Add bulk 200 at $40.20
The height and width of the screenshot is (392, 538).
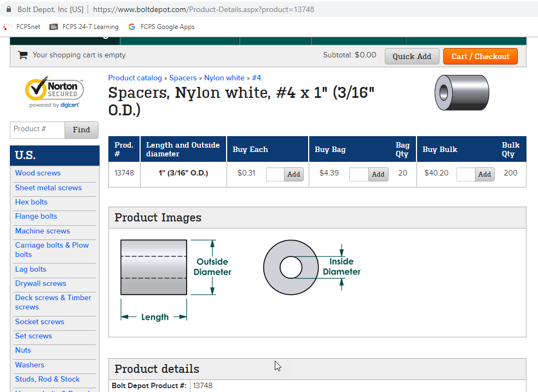tap(484, 174)
